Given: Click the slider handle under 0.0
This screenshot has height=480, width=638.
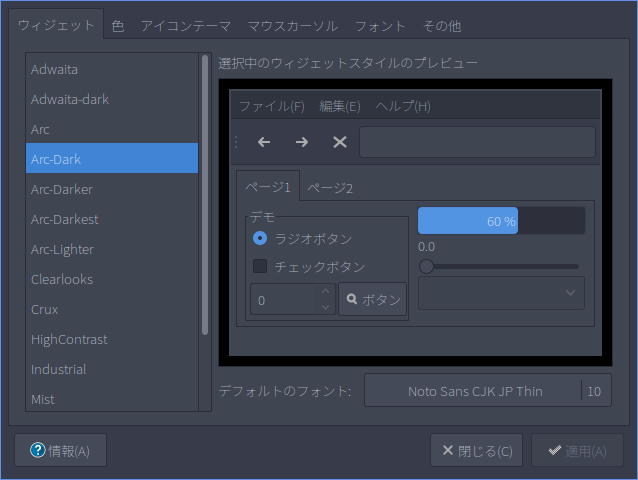Looking at the screenshot, I should [426, 266].
